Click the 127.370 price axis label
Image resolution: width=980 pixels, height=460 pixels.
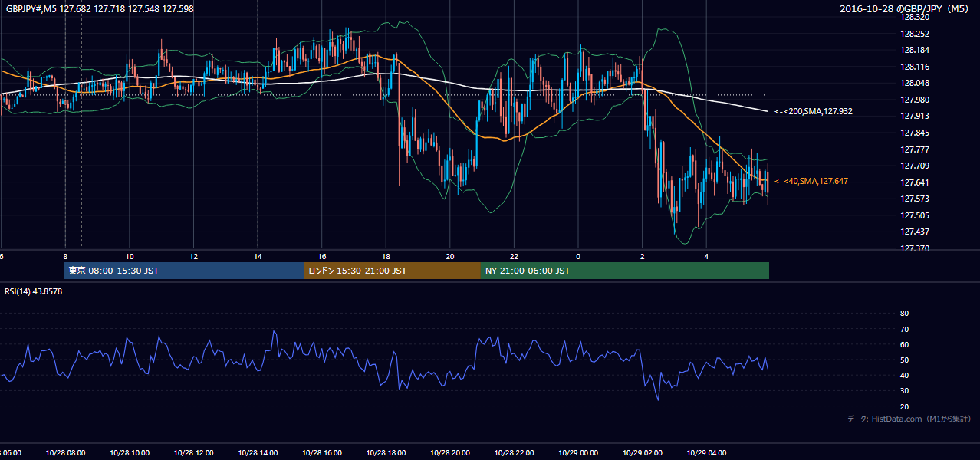tap(914, 248)
